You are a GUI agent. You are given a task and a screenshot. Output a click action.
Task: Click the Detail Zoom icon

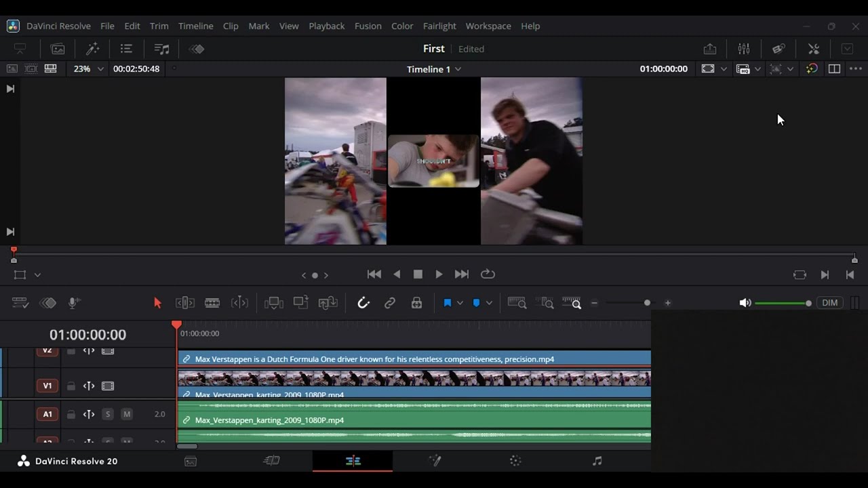pyautogui.click(x=545, y=303)
